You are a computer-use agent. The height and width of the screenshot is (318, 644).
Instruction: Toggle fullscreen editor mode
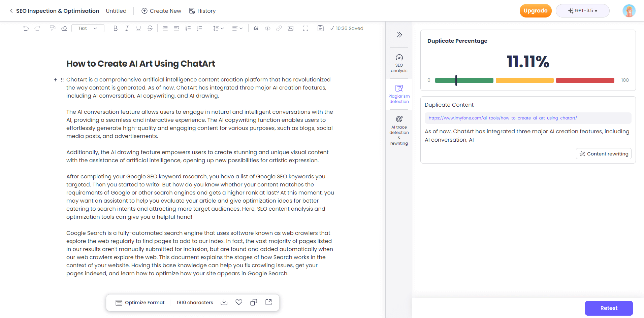pyautogui.click(x=305, y=28)
